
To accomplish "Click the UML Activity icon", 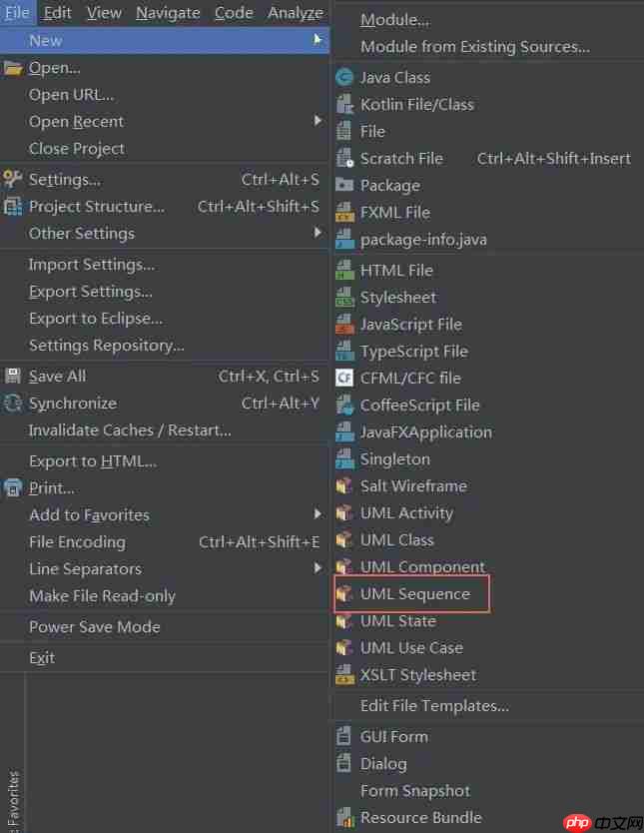I will (344, 513).
